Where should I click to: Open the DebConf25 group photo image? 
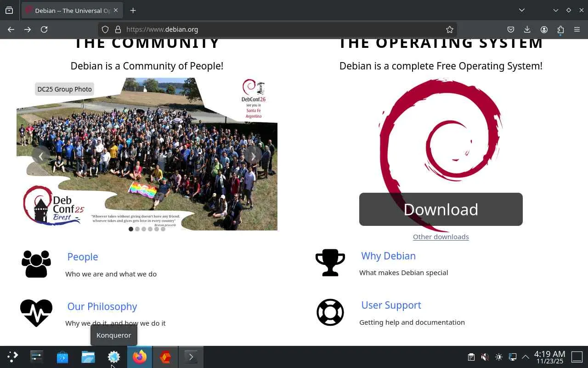[x=147, y=154]
